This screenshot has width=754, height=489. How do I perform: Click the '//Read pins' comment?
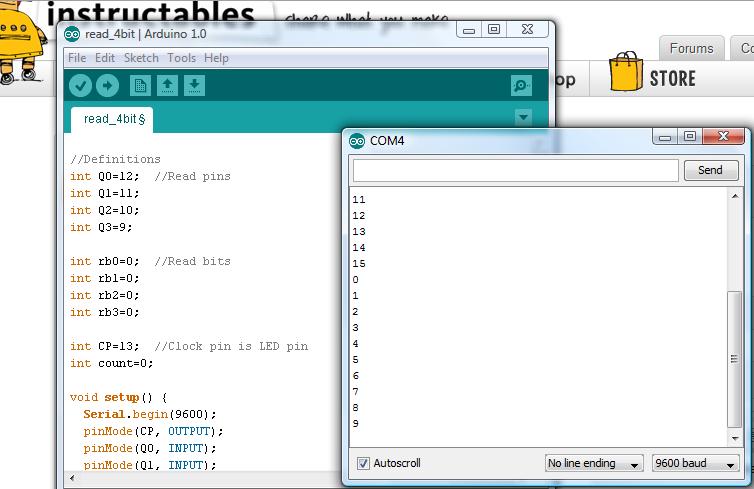(192, 176)
